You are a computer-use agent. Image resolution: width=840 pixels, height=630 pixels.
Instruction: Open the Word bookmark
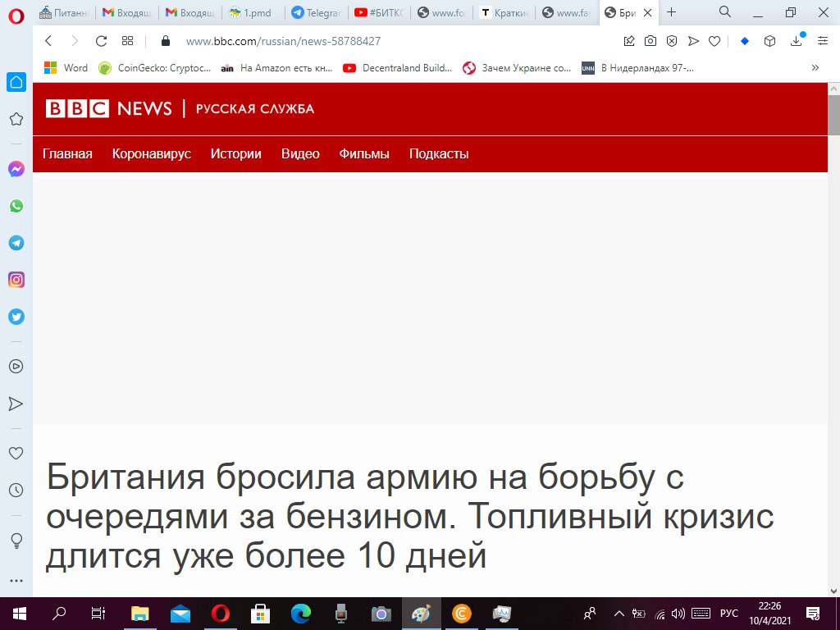(x=66, y=67)
